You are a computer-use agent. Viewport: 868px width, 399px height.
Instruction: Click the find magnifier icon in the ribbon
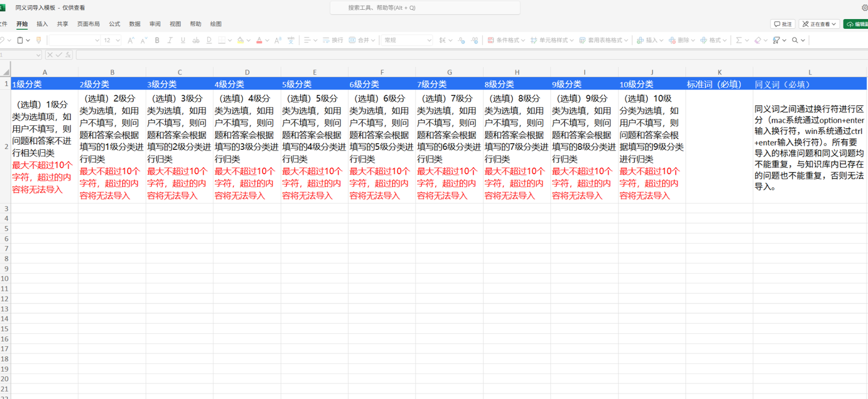point(795,40)
